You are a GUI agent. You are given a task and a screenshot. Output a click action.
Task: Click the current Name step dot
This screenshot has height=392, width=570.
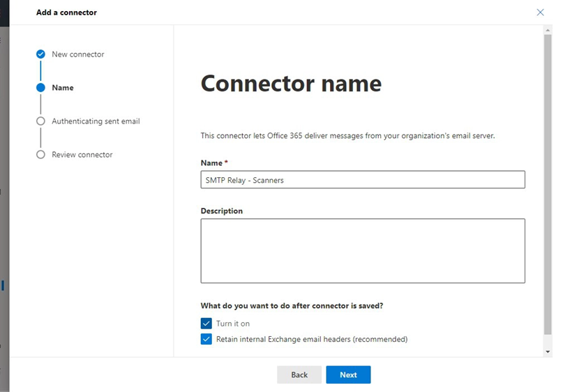coord(40,88)
